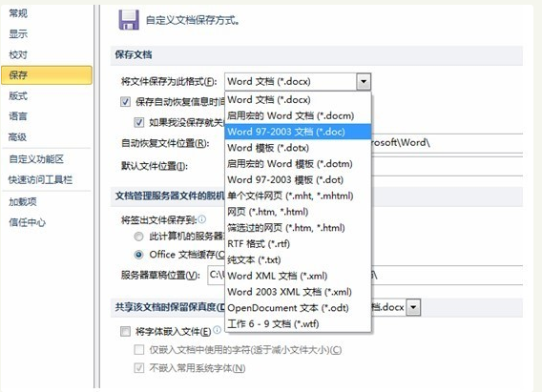The image size is (542, 392).
Task: Choose 网页 (*.htm, *.html) option
Action: click(x=298, y=212)
